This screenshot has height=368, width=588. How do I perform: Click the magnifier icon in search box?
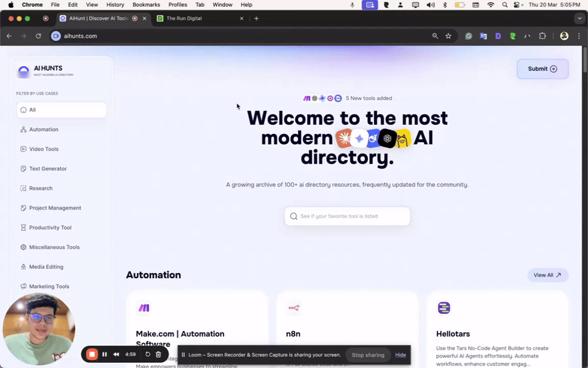[x=293, y=216]
